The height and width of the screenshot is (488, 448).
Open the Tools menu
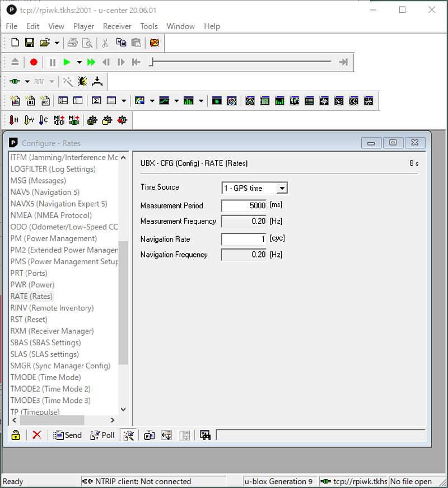pos(149,26)
